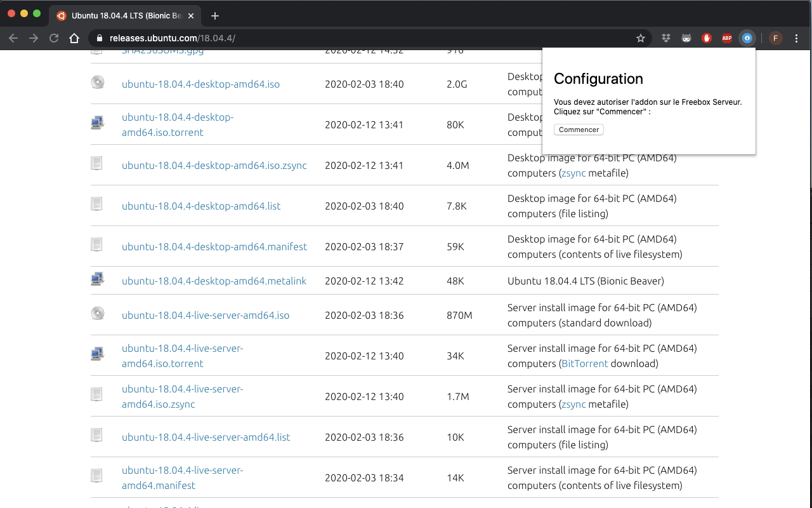The width and height of the screenshot is (812, 508).
Task: Click the Dropbox extension icon
Action: pos(665,38)
